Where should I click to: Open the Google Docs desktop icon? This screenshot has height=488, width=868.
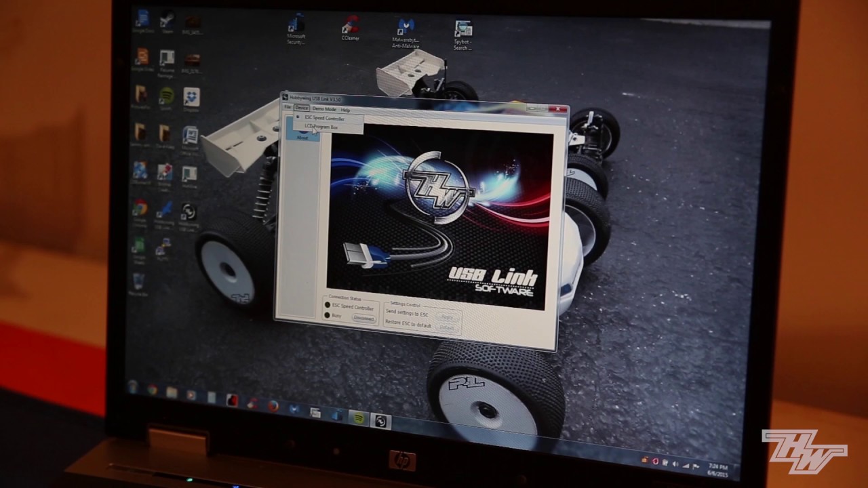pos(142,20)
